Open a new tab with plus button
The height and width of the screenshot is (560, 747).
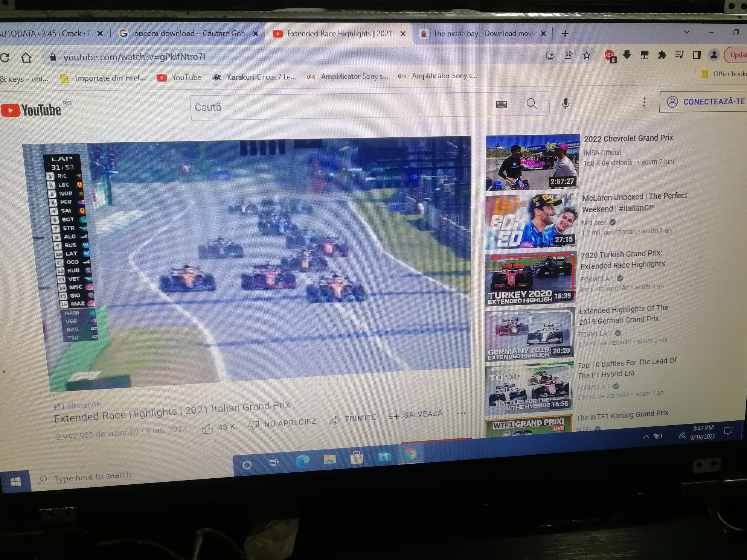(565, 33)
